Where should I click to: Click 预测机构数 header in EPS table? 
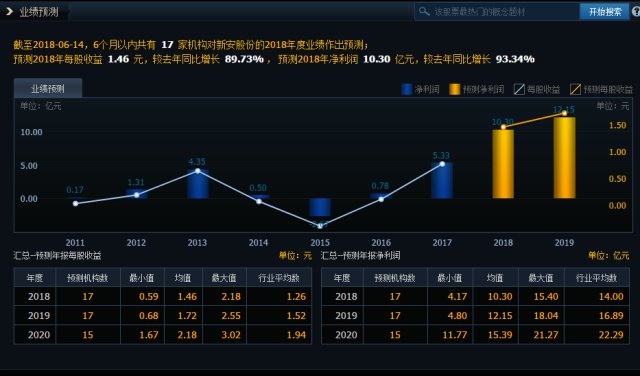coord(88,278)
